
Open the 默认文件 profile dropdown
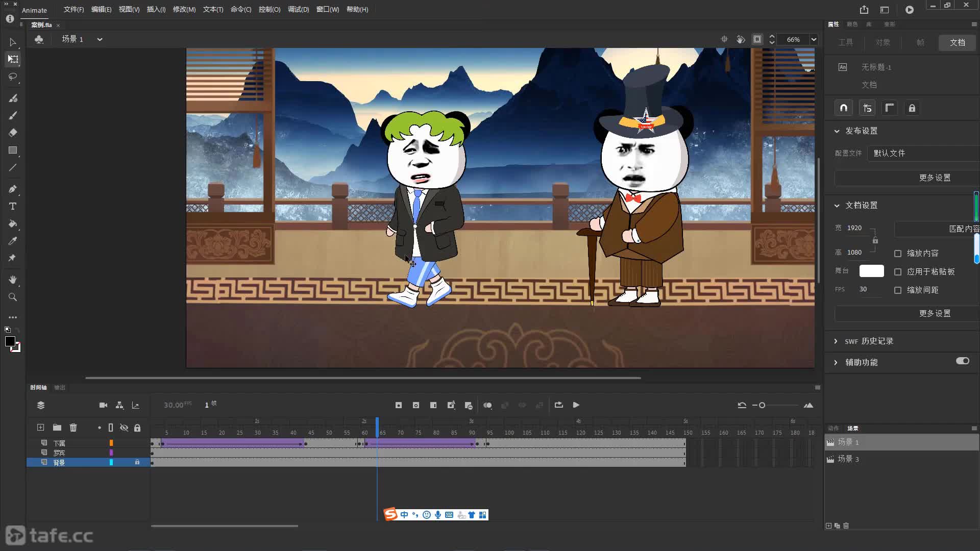(923, 153)
